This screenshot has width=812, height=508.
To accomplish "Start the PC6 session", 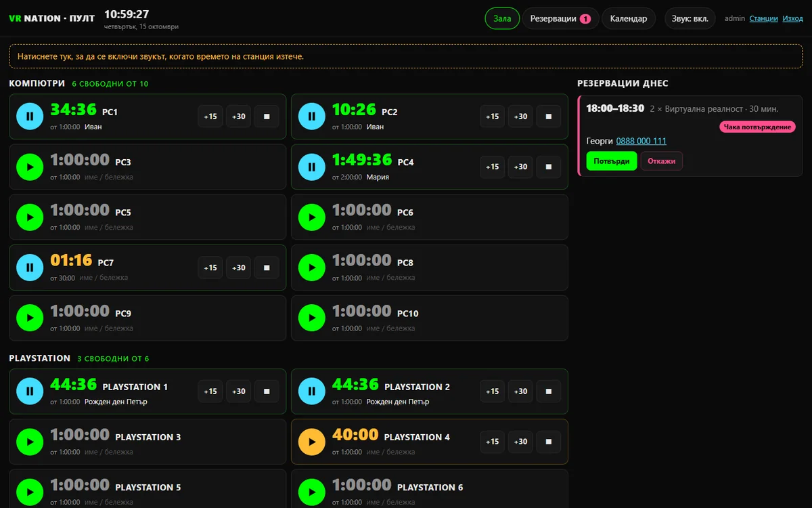I will 312,217.
